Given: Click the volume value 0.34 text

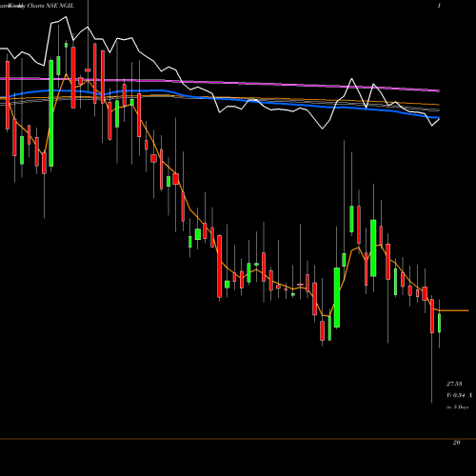Looking at the screenshot, I should tap(459, 395).
